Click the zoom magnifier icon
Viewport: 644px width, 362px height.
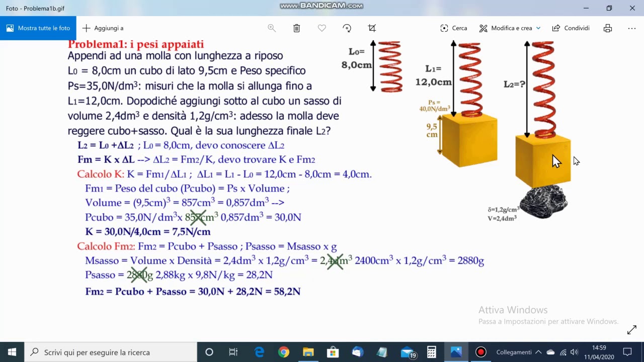[272, 28]
